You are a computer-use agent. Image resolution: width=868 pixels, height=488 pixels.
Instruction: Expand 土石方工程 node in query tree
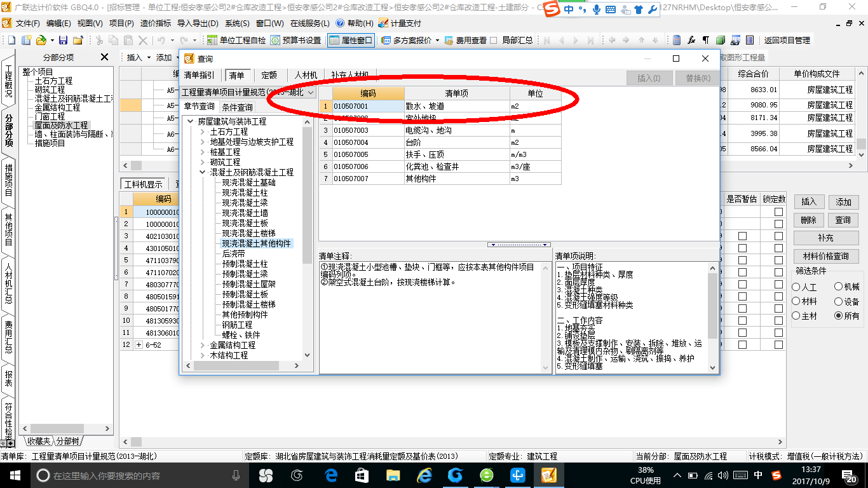203,132
